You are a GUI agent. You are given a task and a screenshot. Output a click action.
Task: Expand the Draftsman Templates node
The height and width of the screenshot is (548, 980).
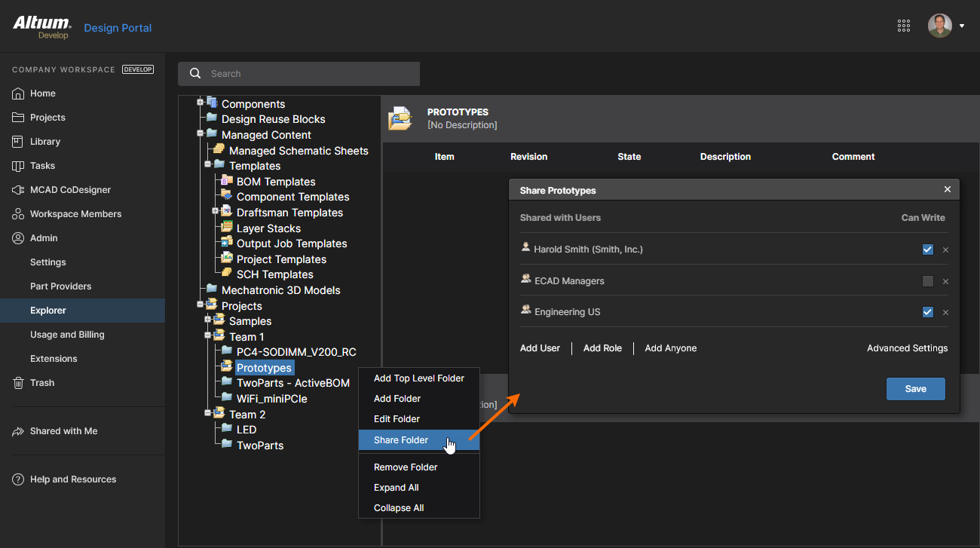point(216,211)
